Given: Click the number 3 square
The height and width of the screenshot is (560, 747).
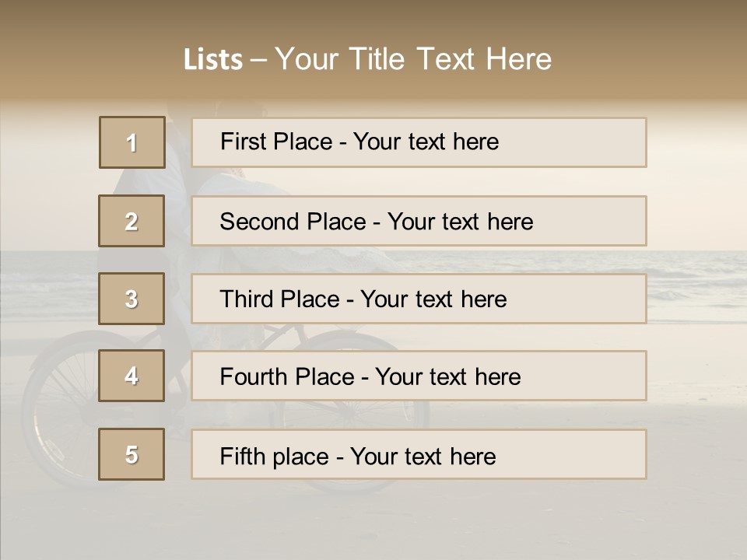Looking at the screenshot, I should click(x=132, y=299).
